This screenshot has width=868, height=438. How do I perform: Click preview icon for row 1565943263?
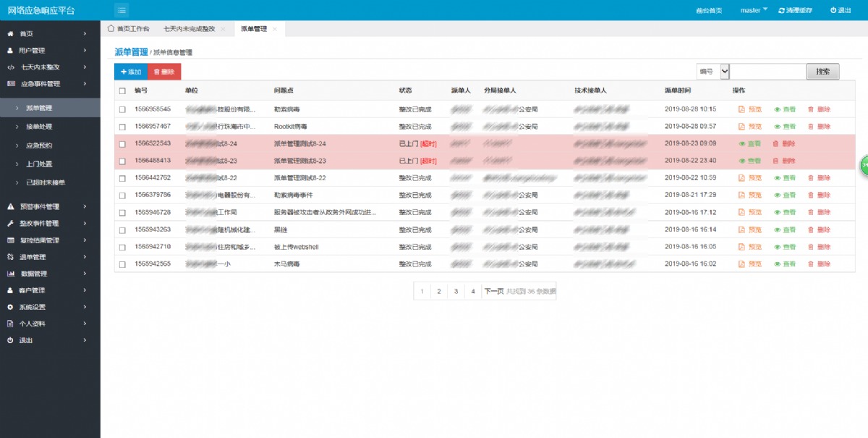point(741,229)
